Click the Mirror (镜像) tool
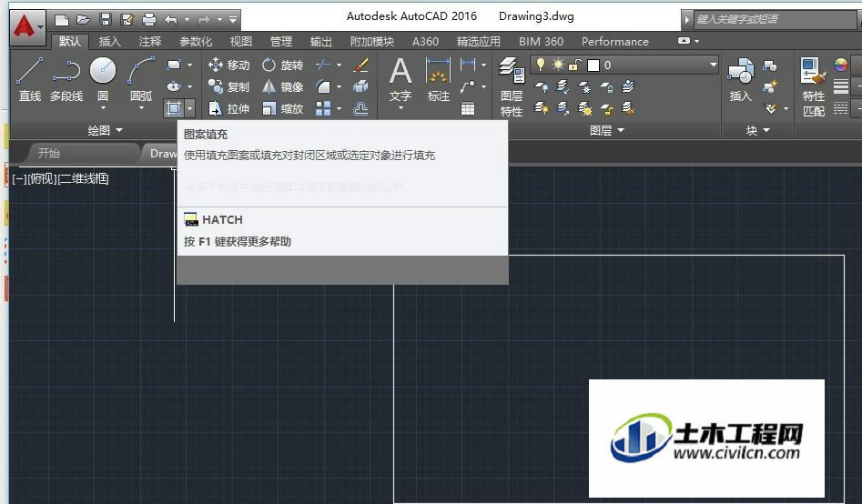The height and width of the screenshot is (504, 862). click(x=282, y=86)
